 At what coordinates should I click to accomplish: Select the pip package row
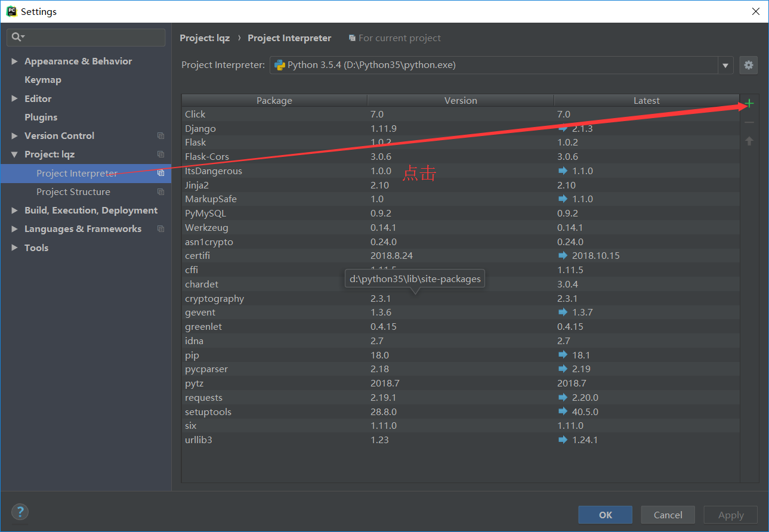[x=461, y=355]
